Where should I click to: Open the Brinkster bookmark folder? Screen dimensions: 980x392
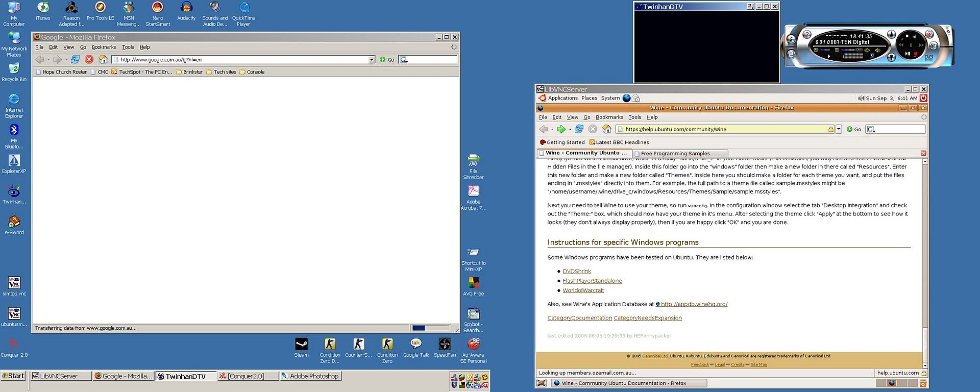[189, 72]
